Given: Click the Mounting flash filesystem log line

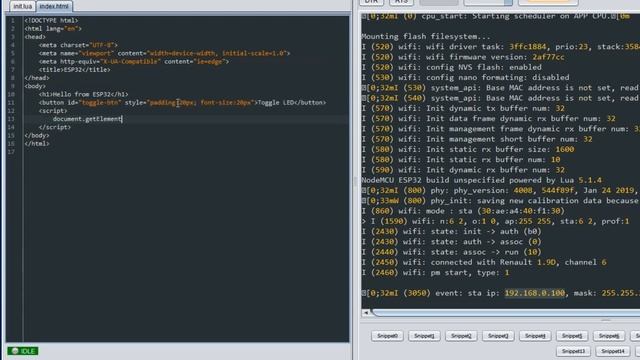Looking at the screenshot, I should coord(426,36).
